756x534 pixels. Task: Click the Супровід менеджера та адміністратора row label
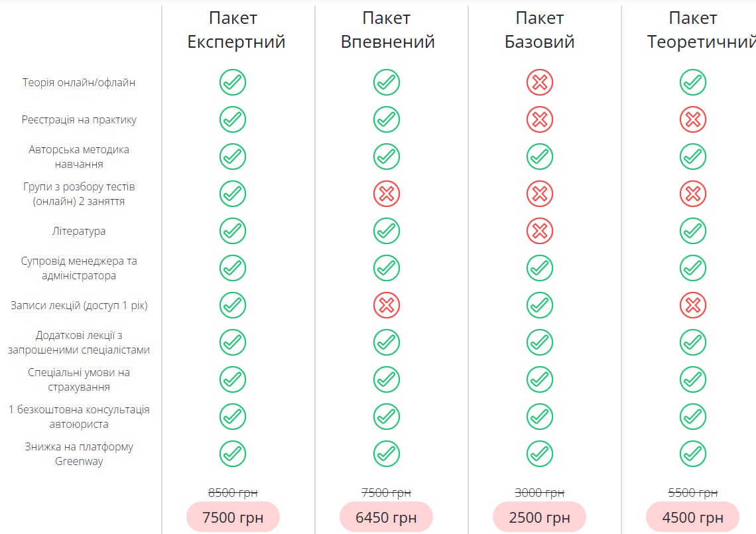(79, 269)
